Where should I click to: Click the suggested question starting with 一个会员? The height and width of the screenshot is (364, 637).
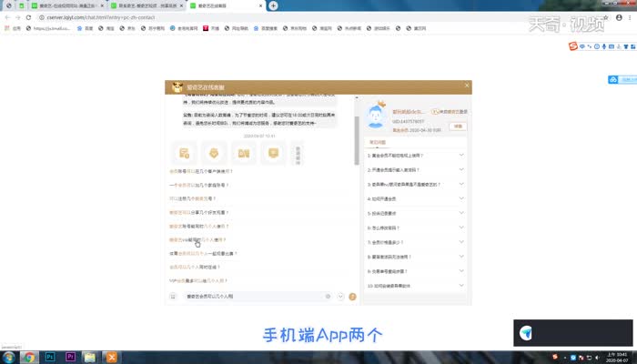[199, 186]
